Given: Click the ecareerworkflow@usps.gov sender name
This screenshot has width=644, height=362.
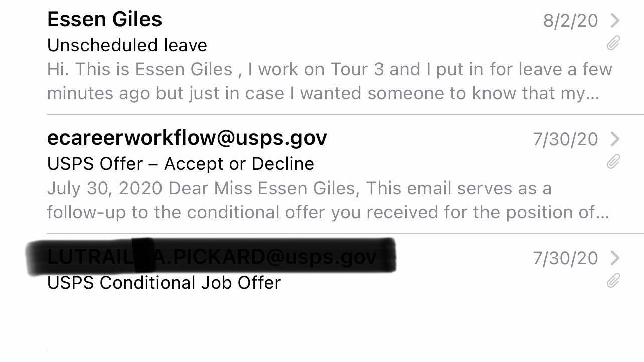Looking at the screenshot, I should point(187,138).
